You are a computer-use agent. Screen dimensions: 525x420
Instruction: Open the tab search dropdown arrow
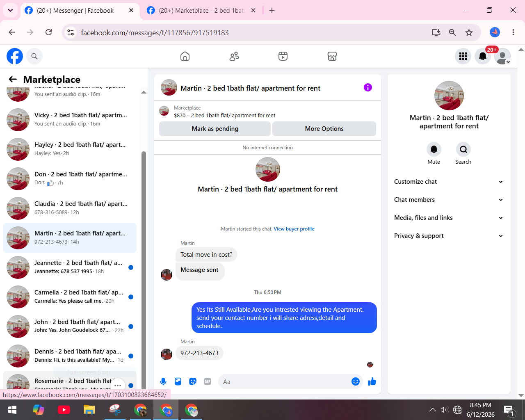click(10, 10)
